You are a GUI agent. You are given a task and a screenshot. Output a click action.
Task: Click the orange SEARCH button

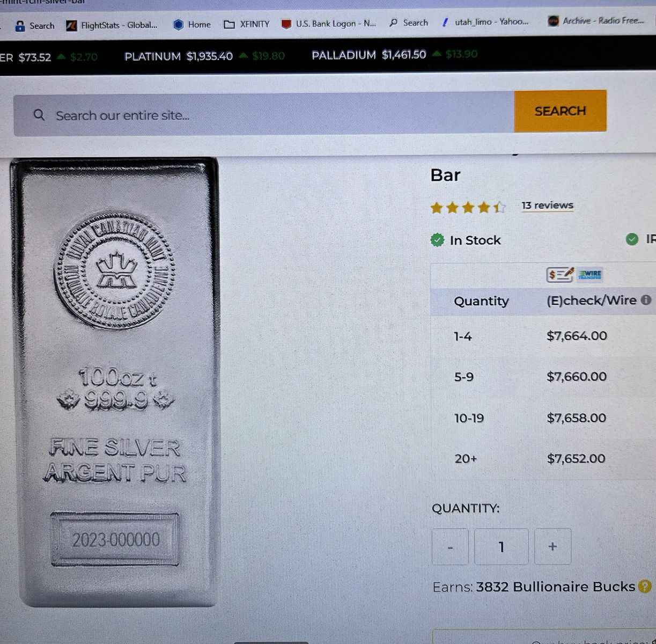tap(560, 111)
